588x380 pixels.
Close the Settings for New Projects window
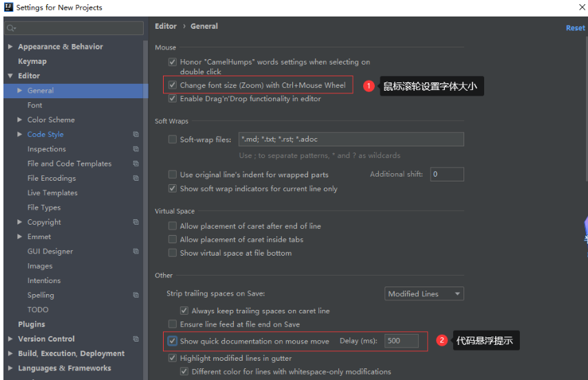point(582,7)
